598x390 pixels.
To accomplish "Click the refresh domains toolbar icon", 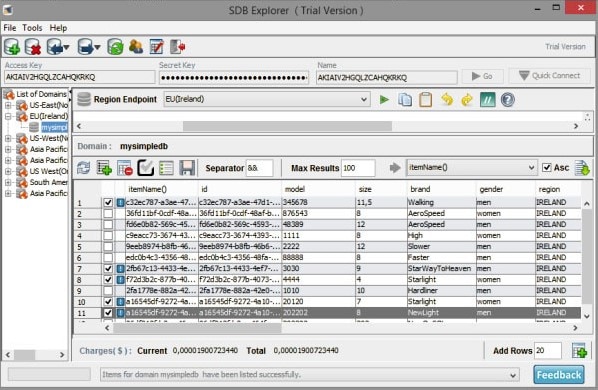I will pyautogui.click(x=115, y=47).
